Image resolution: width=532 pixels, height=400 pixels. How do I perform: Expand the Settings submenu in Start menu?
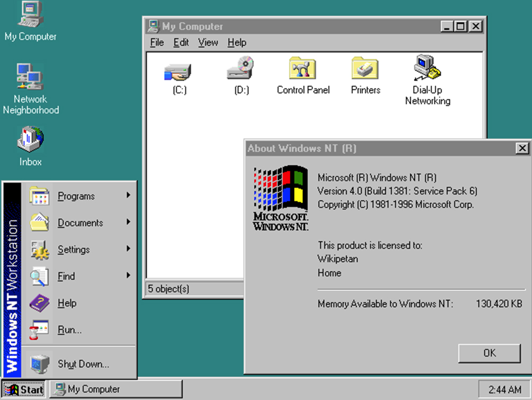79,250
